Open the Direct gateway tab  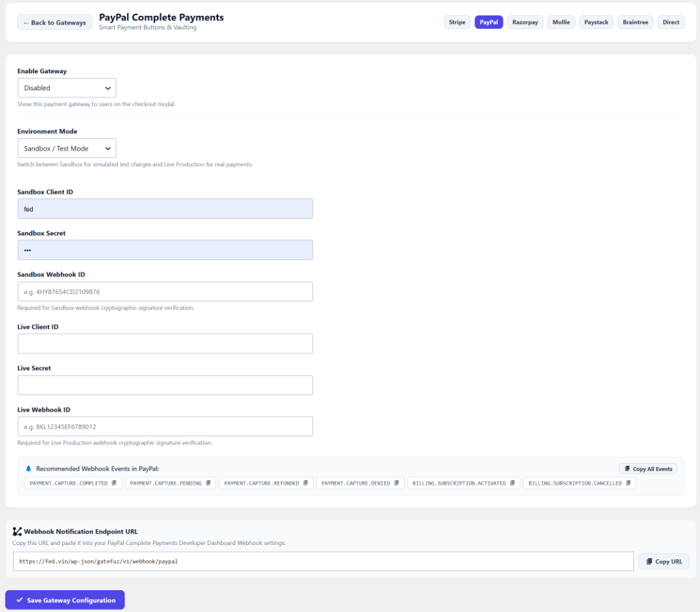coord(671,22)
